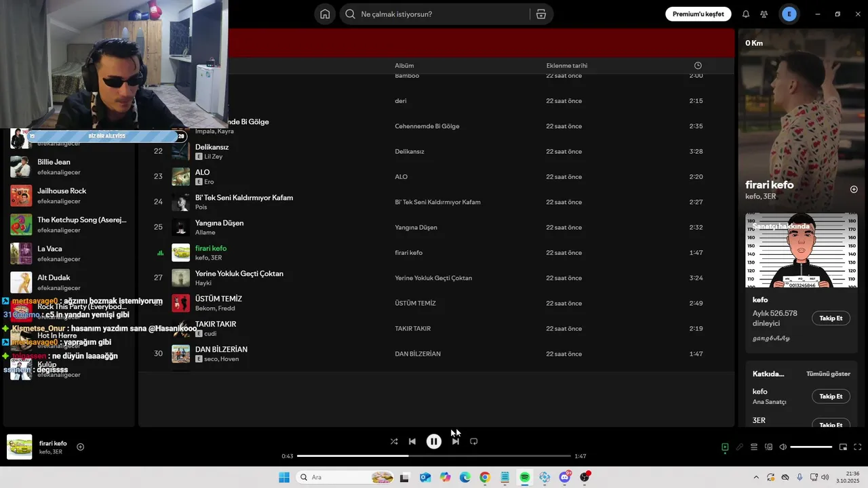
Task: Open lyrics microphone icon
Action: [x=740, y=447]
